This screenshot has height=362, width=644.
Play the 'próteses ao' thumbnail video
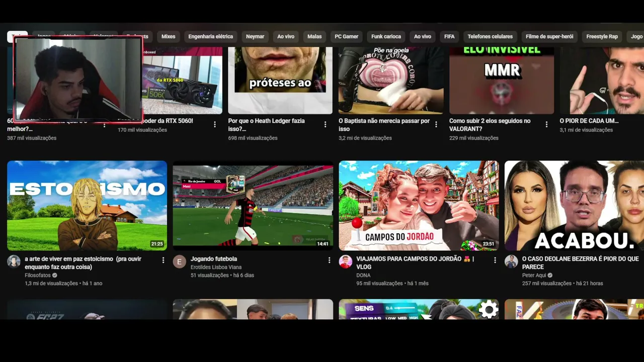tap(280, 80)
